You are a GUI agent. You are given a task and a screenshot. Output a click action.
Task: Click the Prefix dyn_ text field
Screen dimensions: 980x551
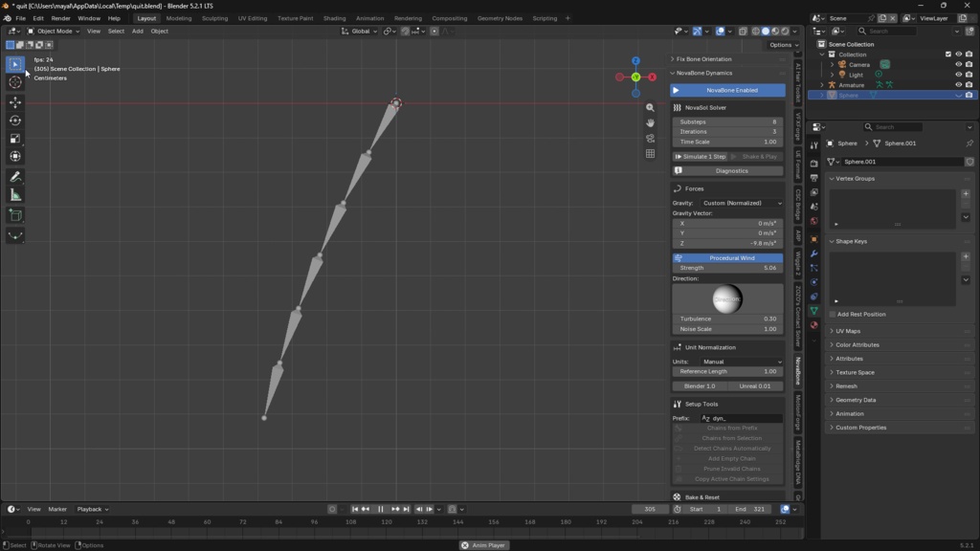tap(741, 419)
